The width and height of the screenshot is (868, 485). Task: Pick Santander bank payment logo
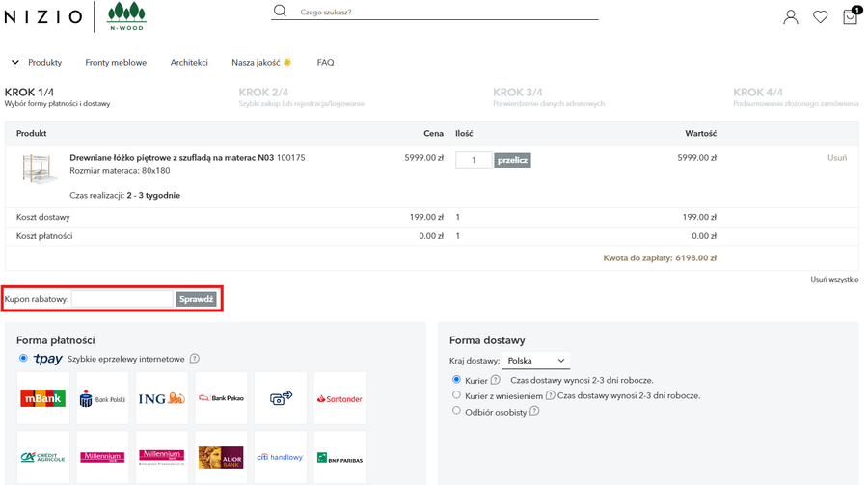coord(339,398)
